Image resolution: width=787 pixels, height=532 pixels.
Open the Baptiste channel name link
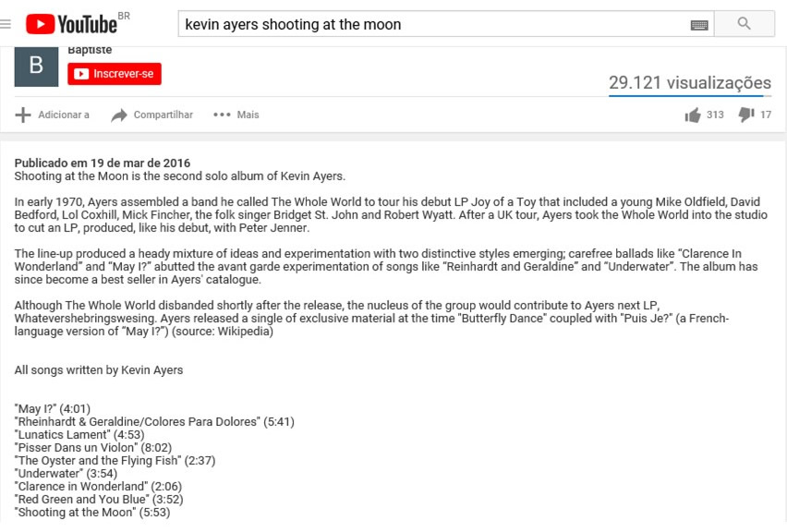tap(90, 50)
